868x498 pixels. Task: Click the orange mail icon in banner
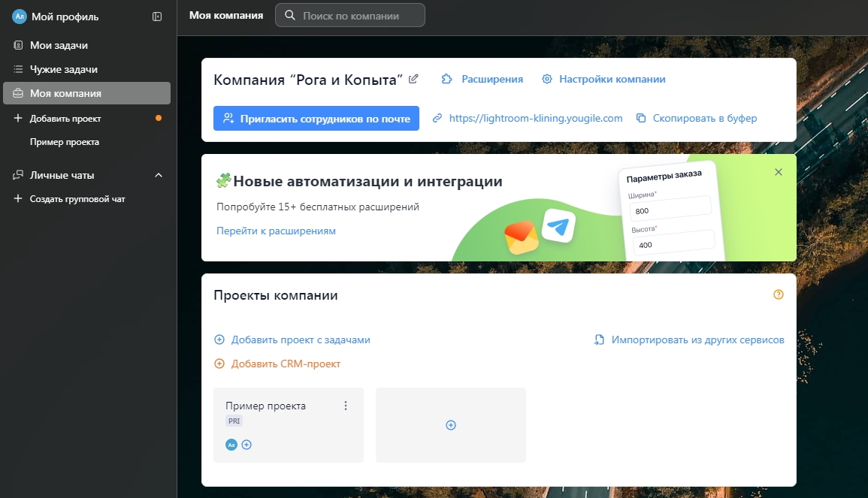[521, 237]
